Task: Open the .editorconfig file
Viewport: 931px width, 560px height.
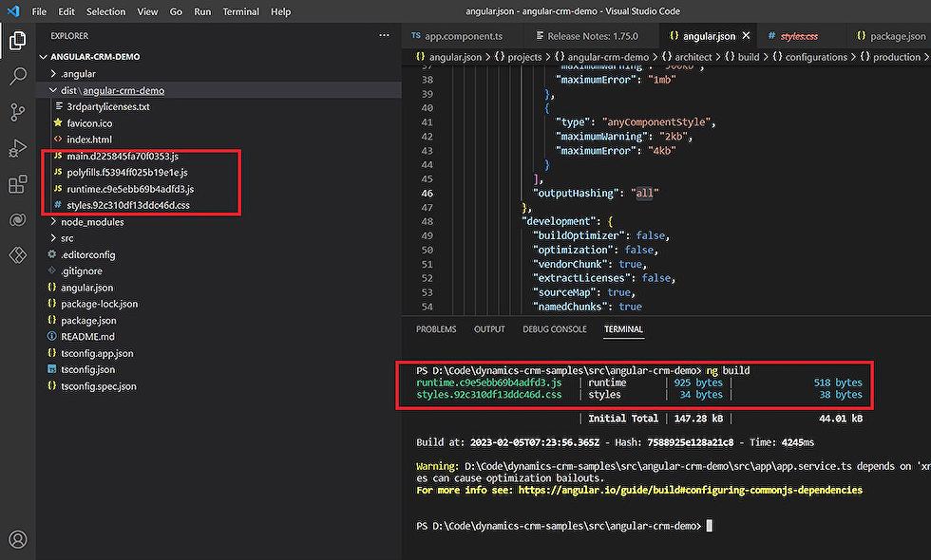Action: (x=87, y=254)
